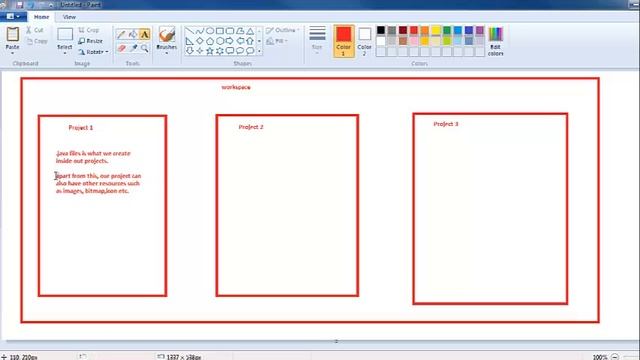Click the Copy button
Image resolution: width=640 pixels, height=360 pixels.
[x=37, y=41]
